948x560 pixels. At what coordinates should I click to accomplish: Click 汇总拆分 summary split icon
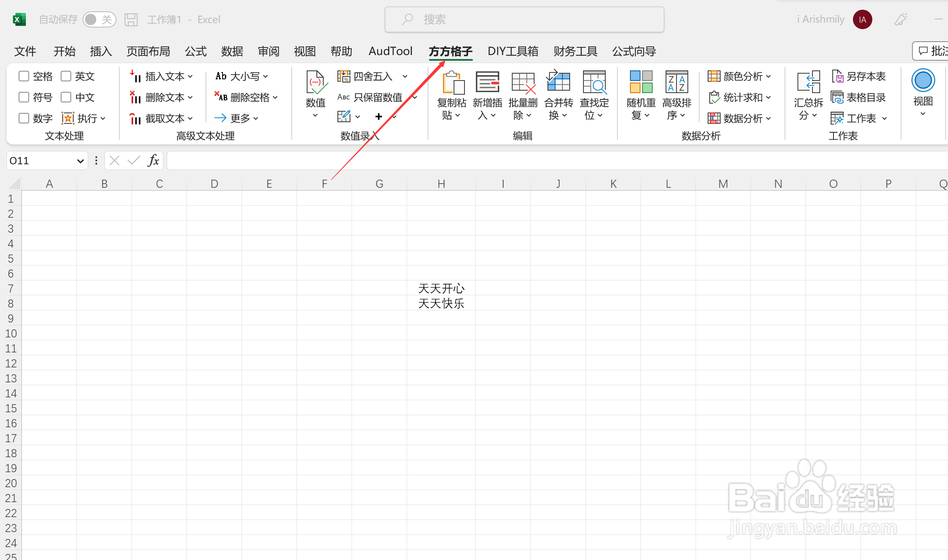click(808, 82)
